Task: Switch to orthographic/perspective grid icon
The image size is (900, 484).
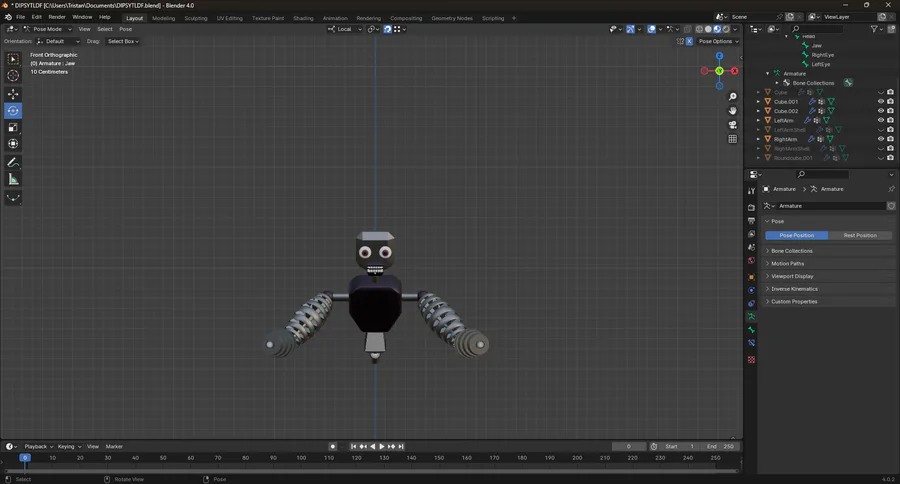Action: point(733,139)
